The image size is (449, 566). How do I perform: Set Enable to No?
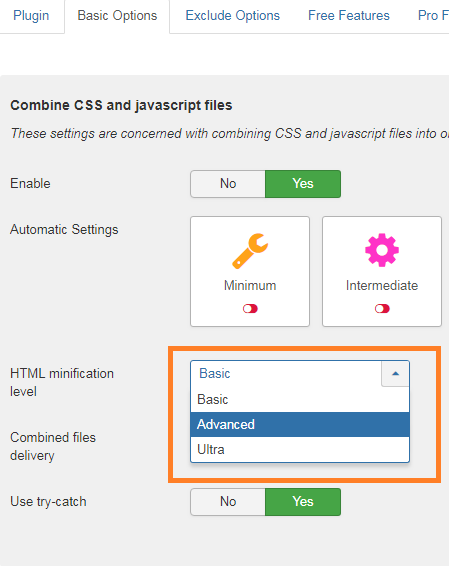(228, 184)
